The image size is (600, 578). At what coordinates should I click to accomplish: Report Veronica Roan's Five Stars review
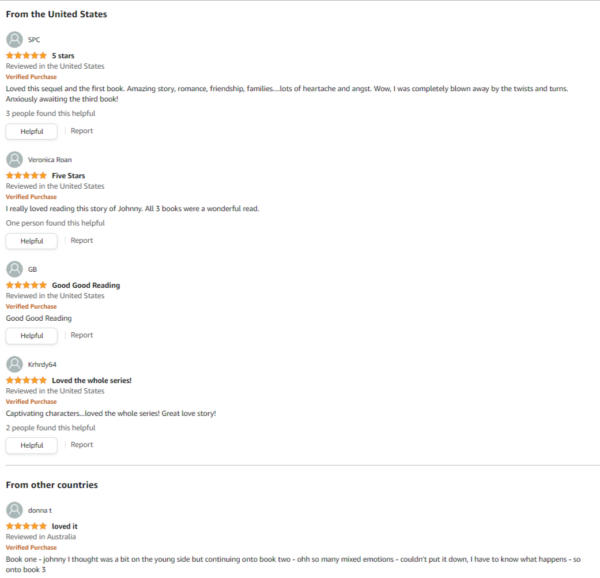tap(82, 240)
